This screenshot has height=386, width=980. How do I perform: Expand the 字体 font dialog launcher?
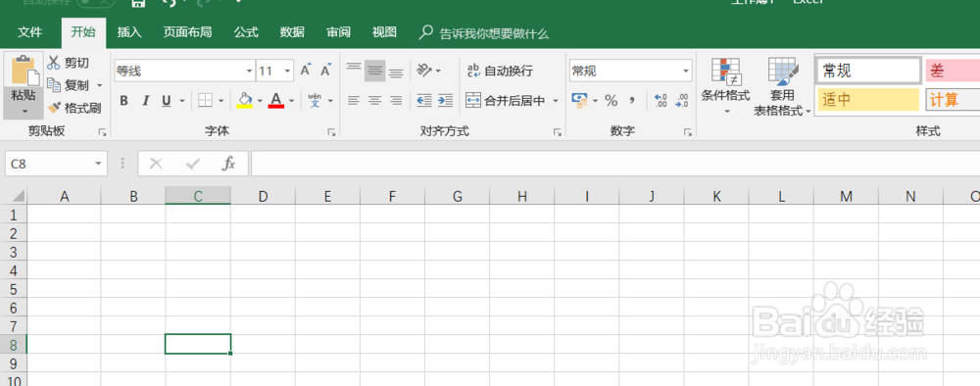(332, 132)
